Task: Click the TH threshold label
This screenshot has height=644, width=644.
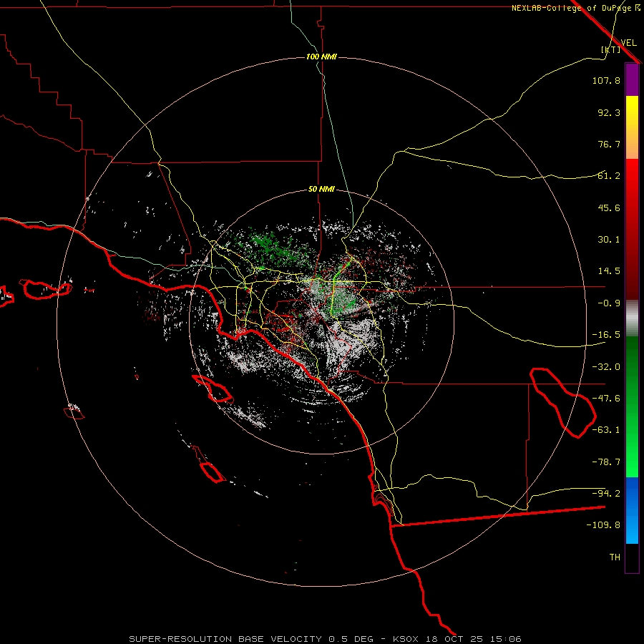Action: [x=615, y=557]
